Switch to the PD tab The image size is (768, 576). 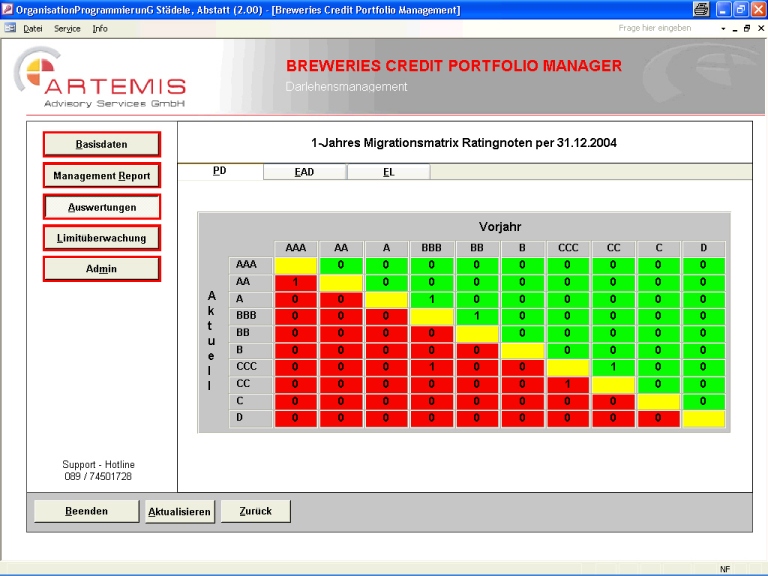[219, 171]
